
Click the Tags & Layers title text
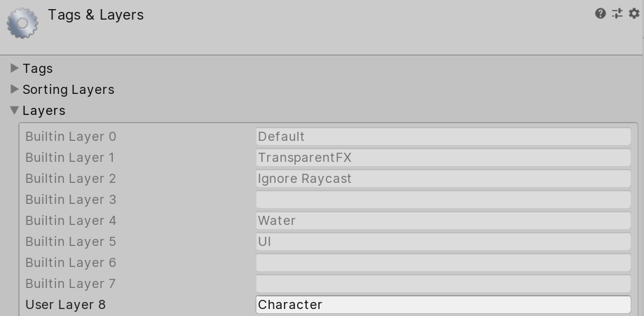click(96, 15)
